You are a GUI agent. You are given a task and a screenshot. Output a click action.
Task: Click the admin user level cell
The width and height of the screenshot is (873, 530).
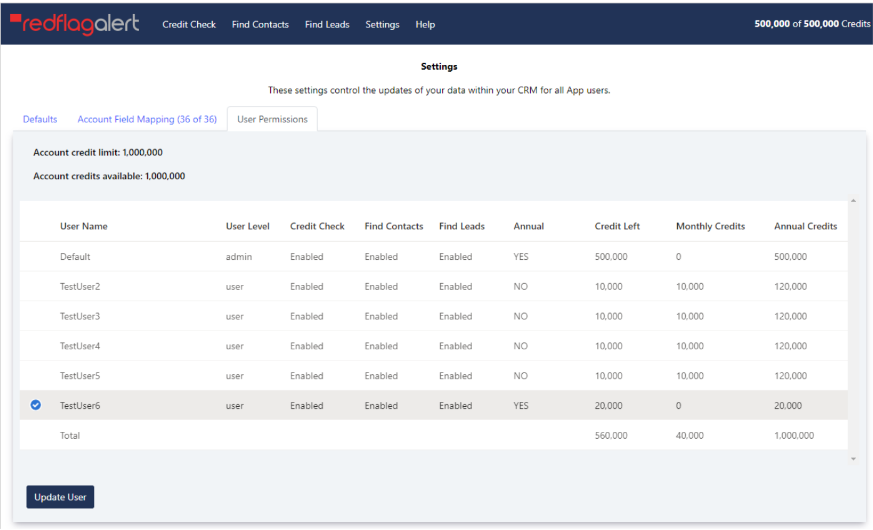tap(239, 257)
